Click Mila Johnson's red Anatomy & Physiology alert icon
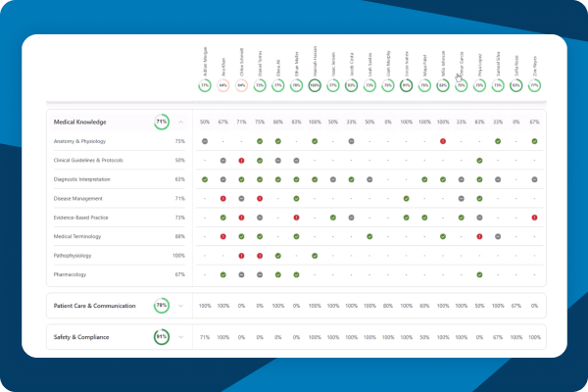Viewport: 588px width, 392px height. [443, 141]
